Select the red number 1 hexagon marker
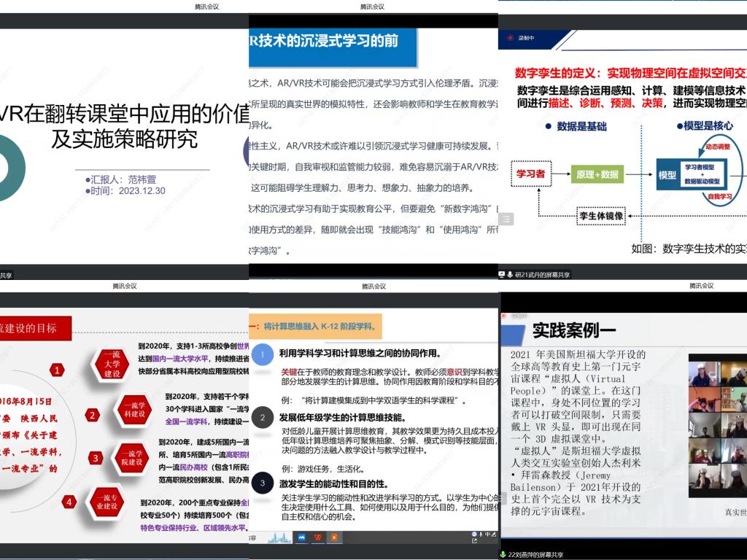 [57, 370]
